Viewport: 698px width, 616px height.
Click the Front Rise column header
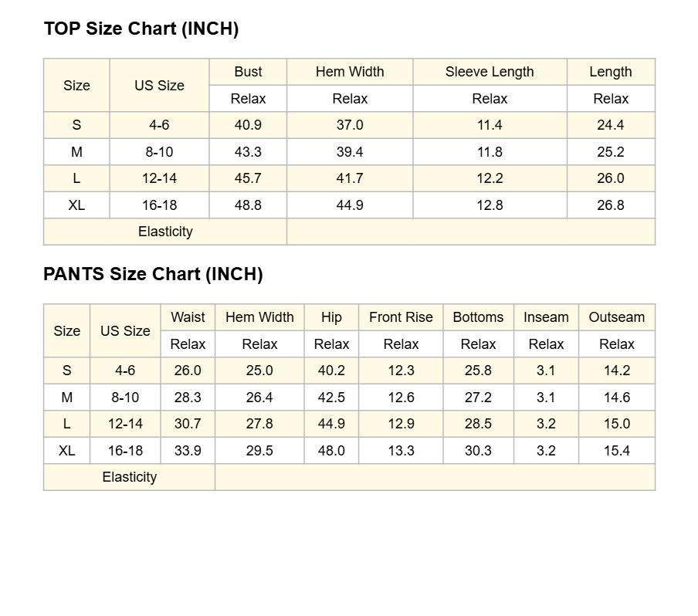coord(401,317)
